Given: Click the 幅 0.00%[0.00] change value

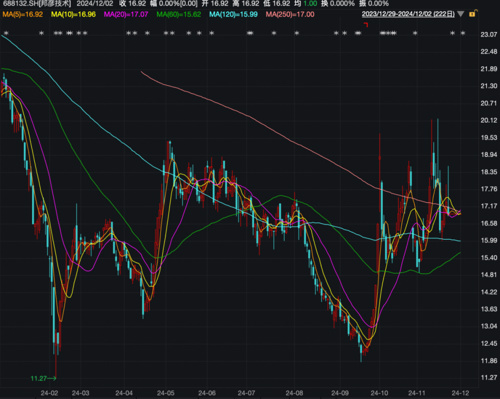Looking at the screenshot, I should tap(173, 4).
